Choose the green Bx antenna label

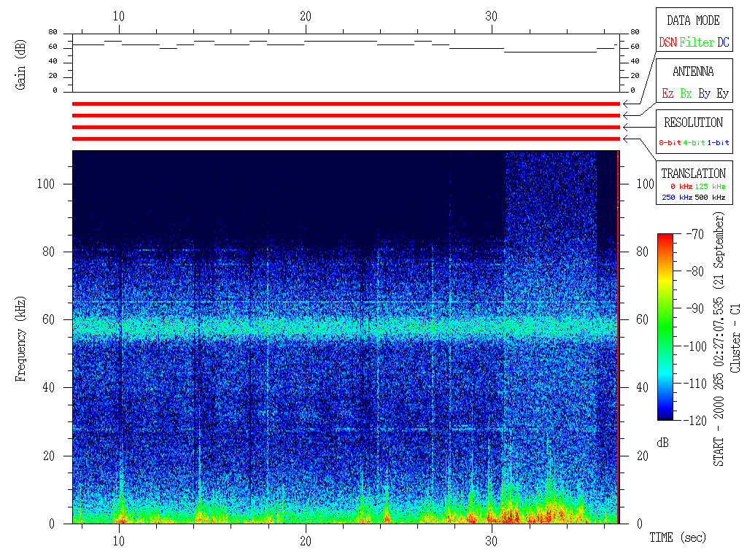coord(686,94)
